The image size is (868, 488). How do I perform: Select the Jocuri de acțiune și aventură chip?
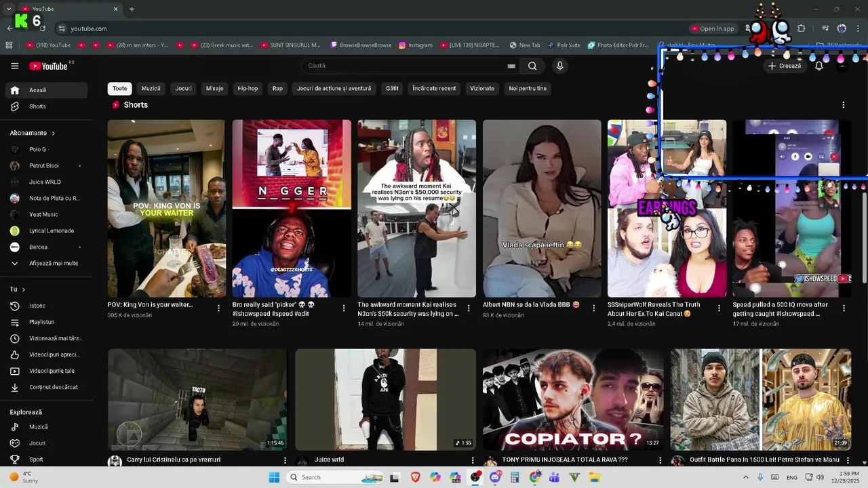click(x=334, y=88)
